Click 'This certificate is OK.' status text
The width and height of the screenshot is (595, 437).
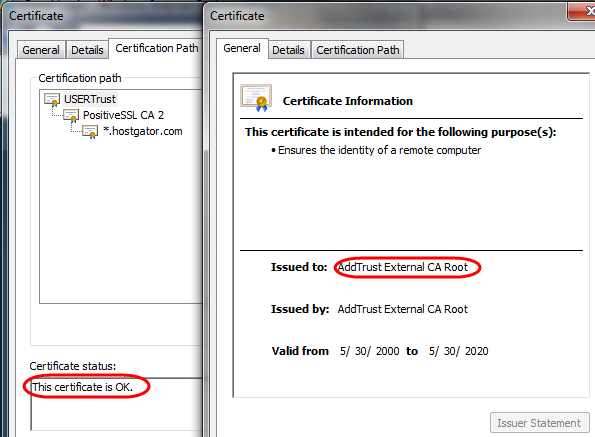83,387
